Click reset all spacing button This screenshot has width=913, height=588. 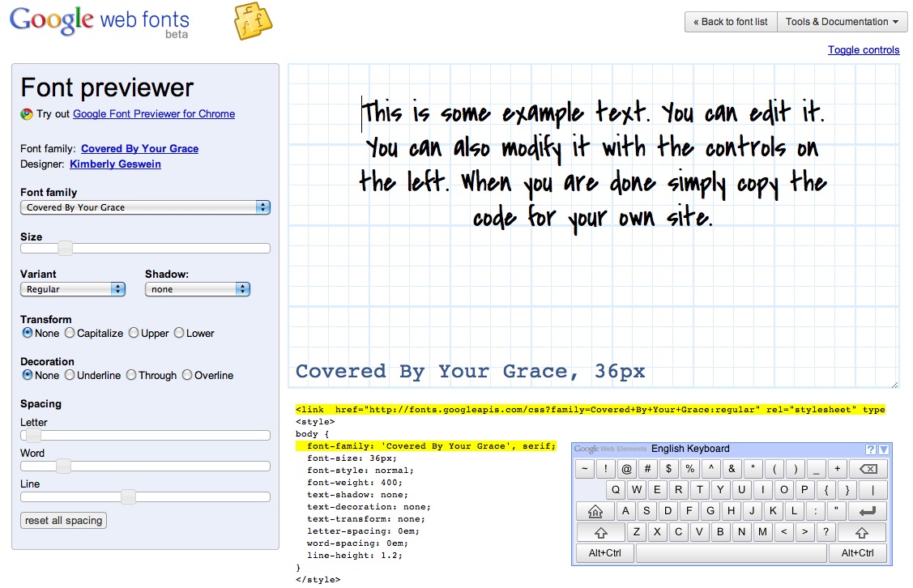click(63, 521)
